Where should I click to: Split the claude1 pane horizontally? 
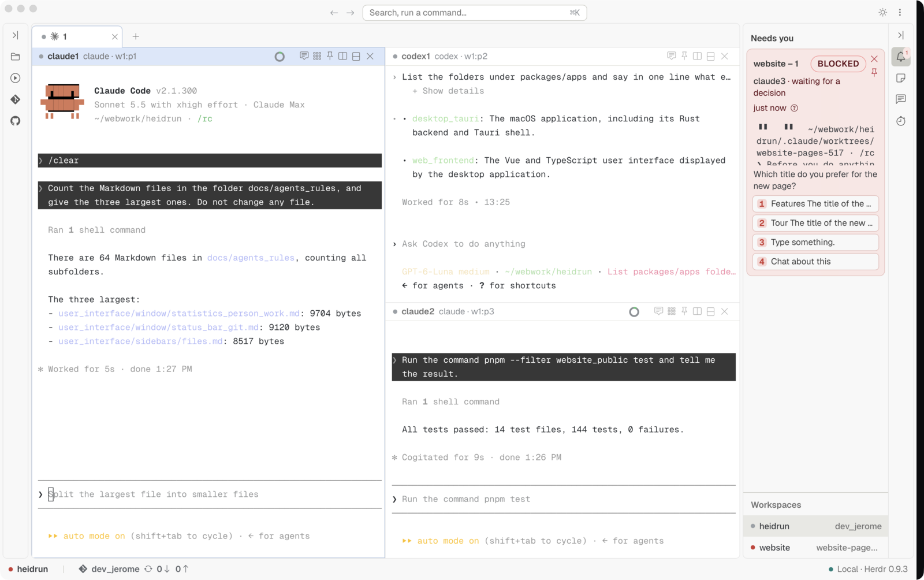356,56
